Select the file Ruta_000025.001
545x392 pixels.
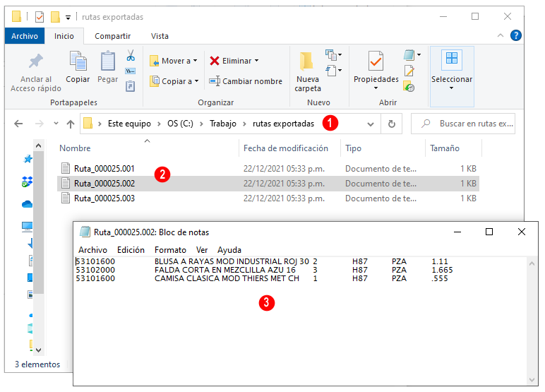click(268, 169)
